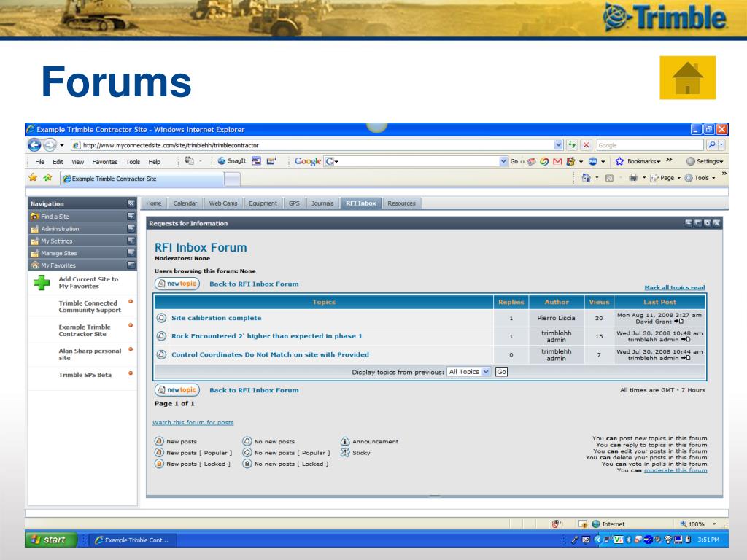Image resolution: width=747 pixels, height=560 pixels.
Task: Click the browser Home page icon
Action: [x=586, y=178]
